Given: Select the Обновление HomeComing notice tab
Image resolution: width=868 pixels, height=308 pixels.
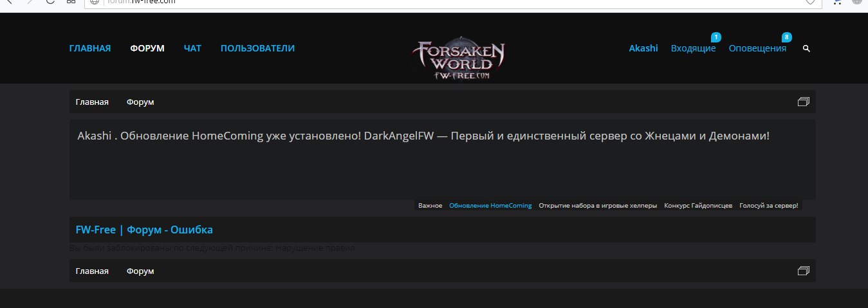Looking at the screenshot, I should click(490, 206).
